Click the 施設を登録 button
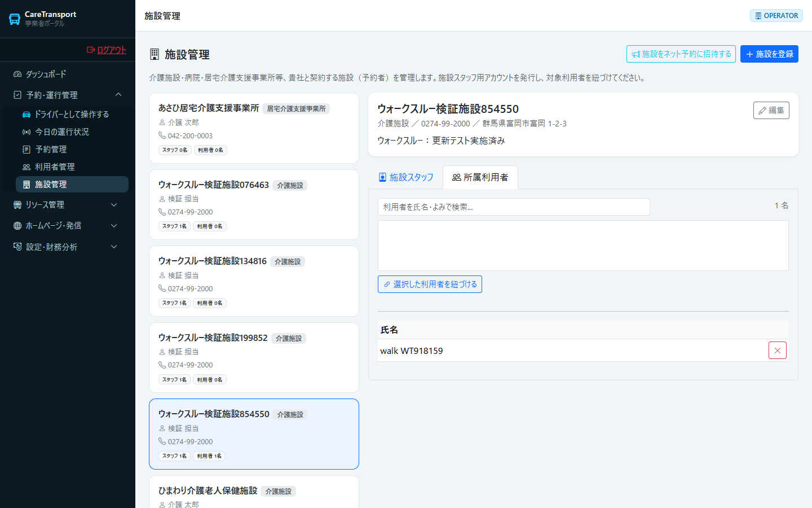Screen dimensions: 812x508 (x=769, y=54)
